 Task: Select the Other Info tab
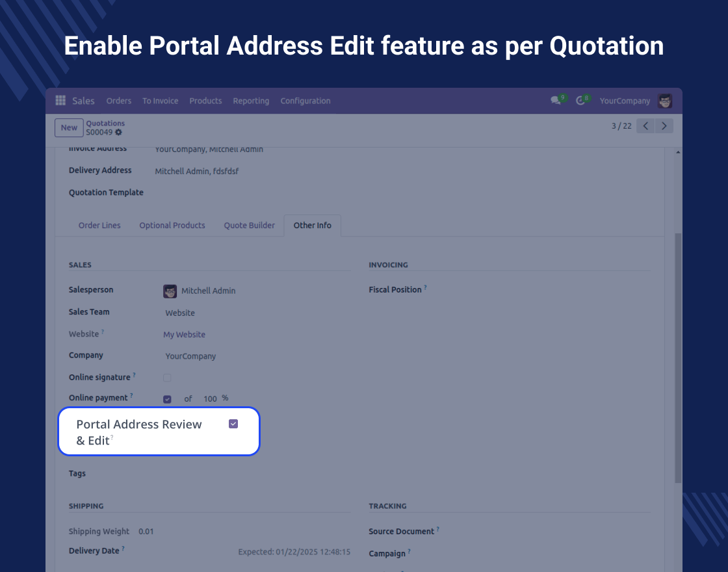coord(313,225)
